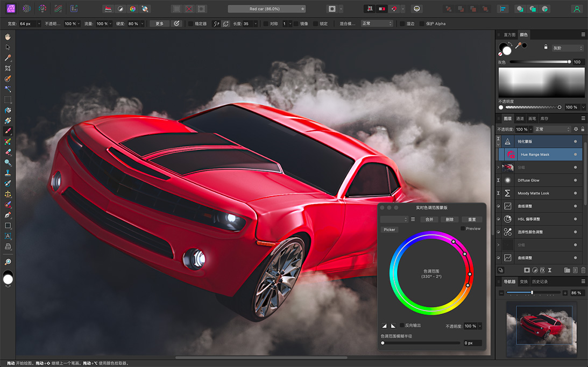Enable the Preview checkbox in the dialog

tap(463, 229)
